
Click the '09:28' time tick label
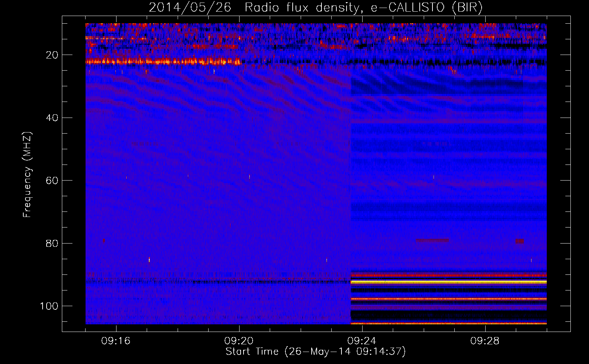485,341
